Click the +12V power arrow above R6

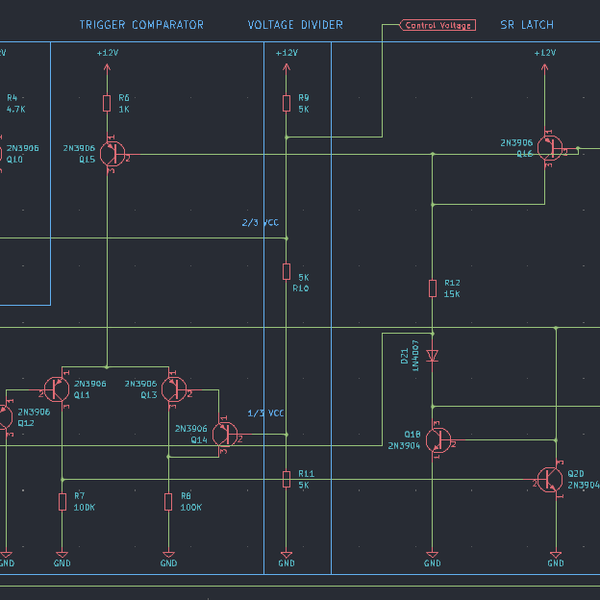coord(107,68)
